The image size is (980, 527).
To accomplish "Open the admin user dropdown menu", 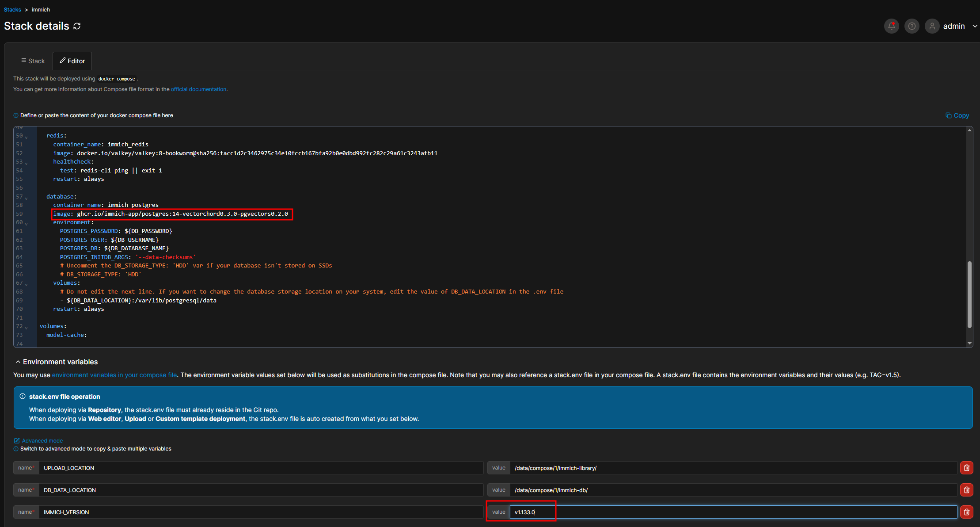I will (975, 26).
